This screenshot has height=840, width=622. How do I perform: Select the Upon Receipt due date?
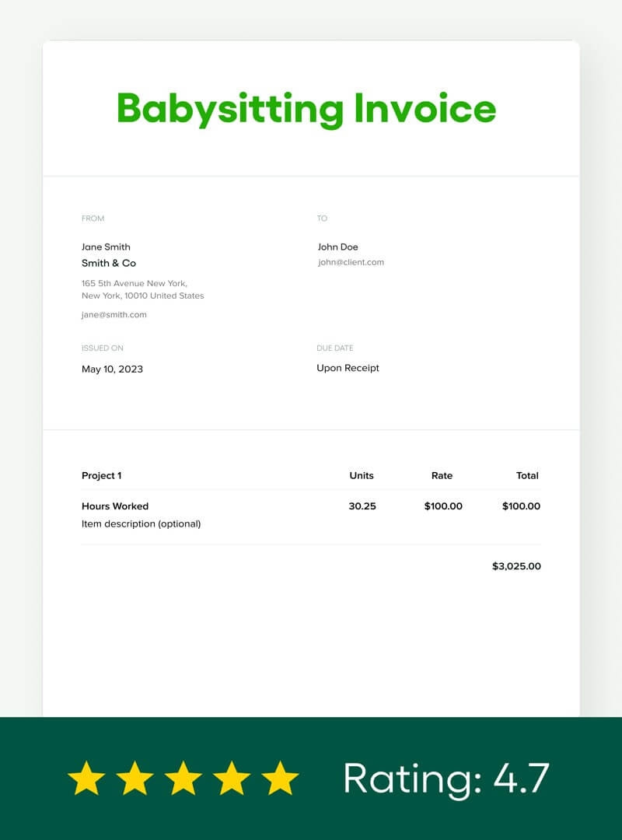(348, 368)
